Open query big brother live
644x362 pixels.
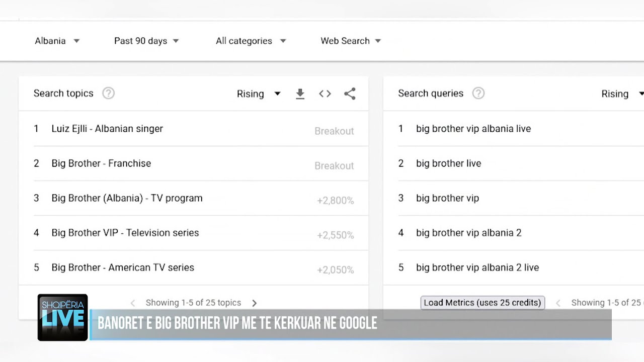pyautogui.click(x=448, y=163)
